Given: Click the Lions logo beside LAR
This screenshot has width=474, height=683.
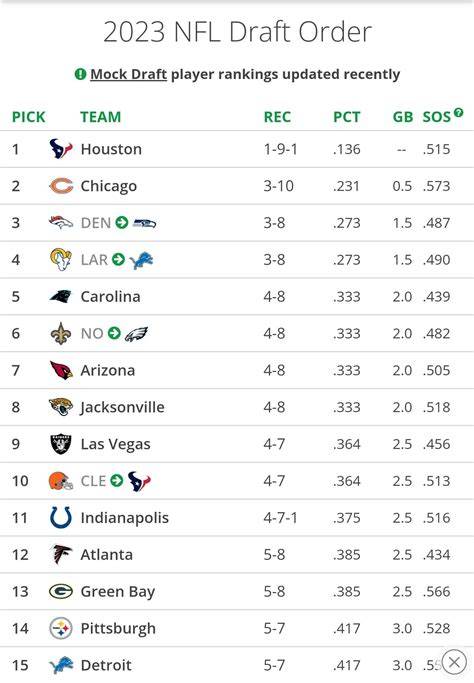Looking at the screenshot, I should (142, 260).
